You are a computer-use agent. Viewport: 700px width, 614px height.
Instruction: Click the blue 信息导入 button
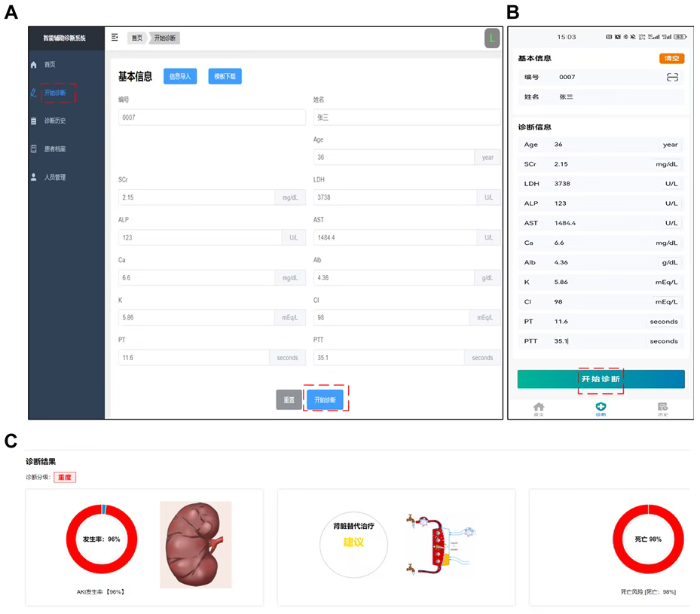tap(180, 76)
